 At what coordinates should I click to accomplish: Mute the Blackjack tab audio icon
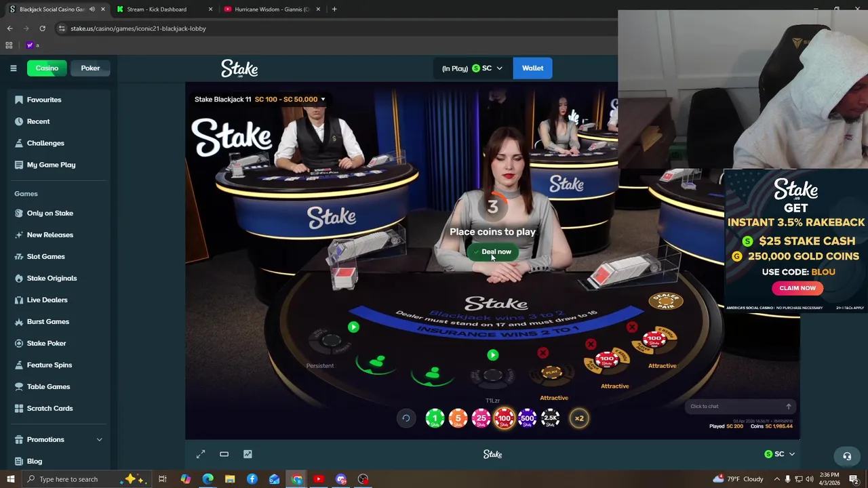point(92,9)
